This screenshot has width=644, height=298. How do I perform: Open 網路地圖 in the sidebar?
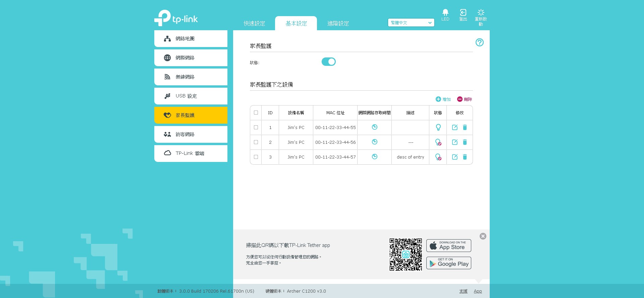pos(191,39)
